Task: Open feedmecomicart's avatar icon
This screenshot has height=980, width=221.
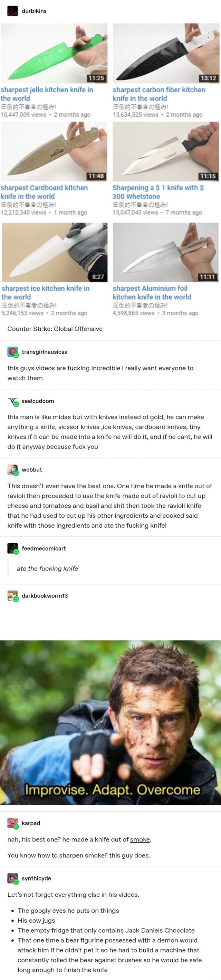Action: (12, 548)
